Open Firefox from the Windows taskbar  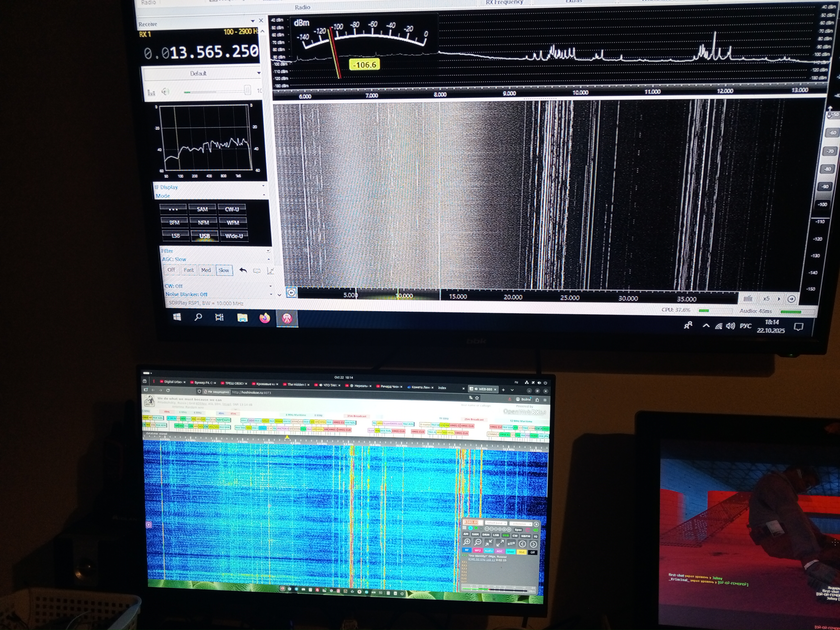click(265, 318)
